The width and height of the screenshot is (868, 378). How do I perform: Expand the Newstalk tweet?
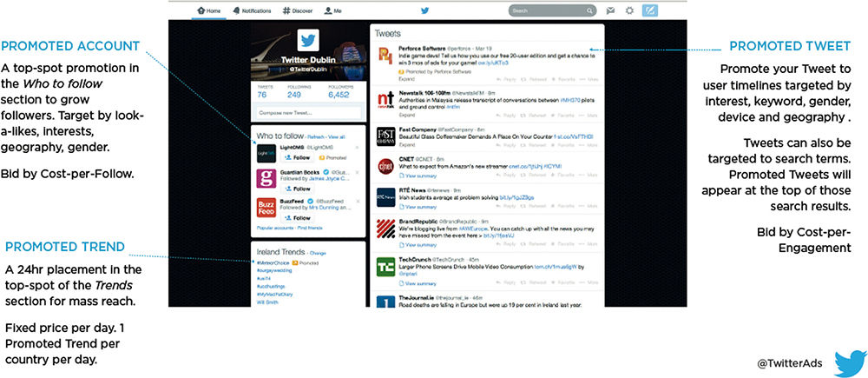pos(406,116)
